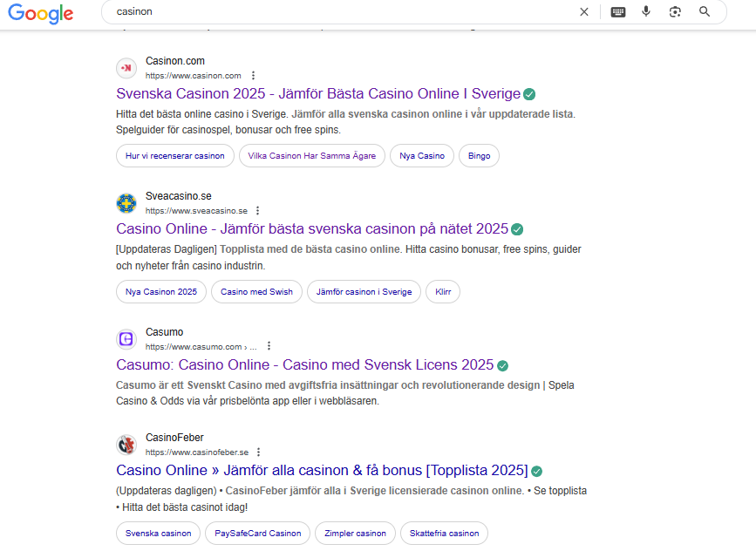This screenshot has width=756, height=551.
Task: Select the Casino med Swish chip
Action: (x=256, y=292)
